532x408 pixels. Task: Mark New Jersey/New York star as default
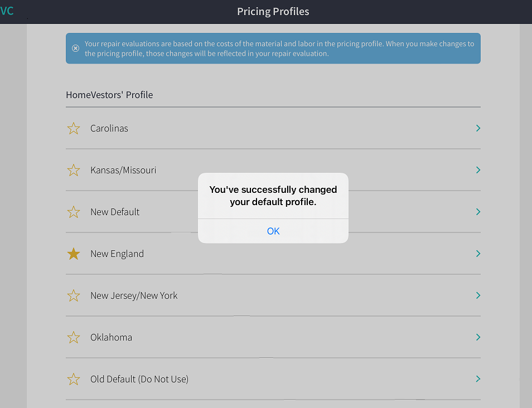[x=74, y=295]
